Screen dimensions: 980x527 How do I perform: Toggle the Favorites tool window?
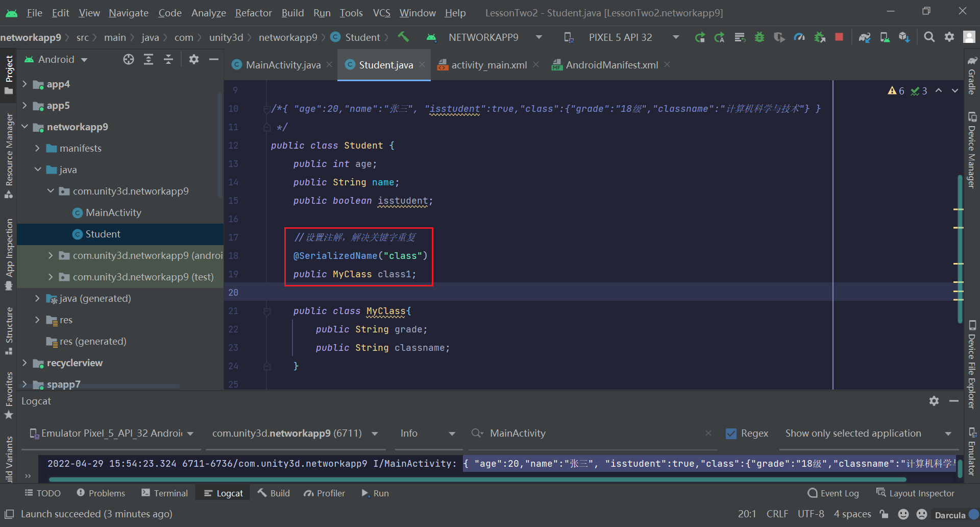(9, 396)
